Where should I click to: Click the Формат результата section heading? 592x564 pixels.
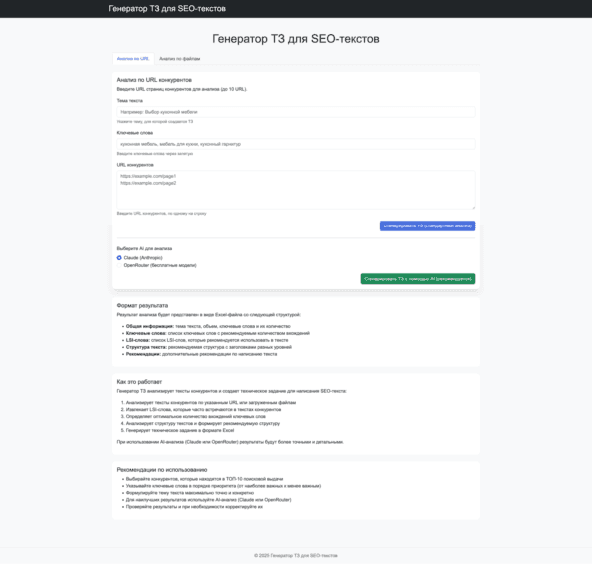142,305
